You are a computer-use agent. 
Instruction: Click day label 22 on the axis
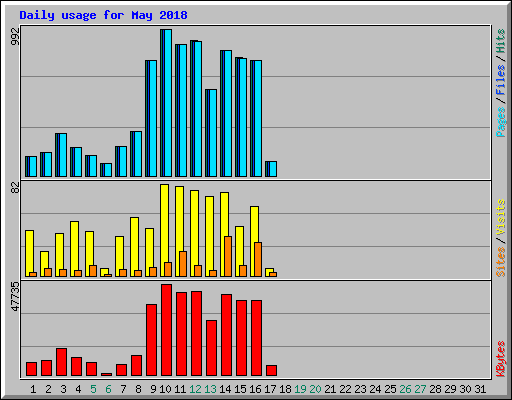345,389
